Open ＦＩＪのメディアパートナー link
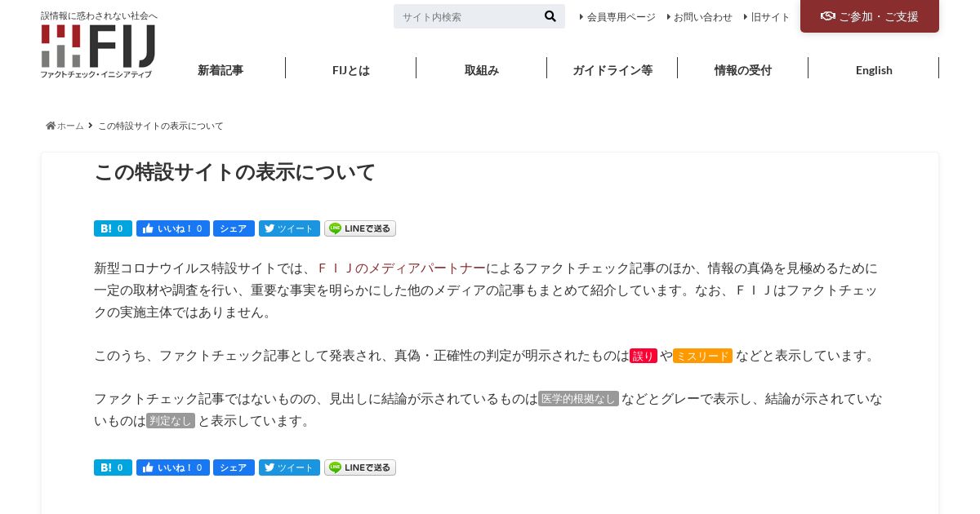 pyautogui.click(x=401, y=268)
